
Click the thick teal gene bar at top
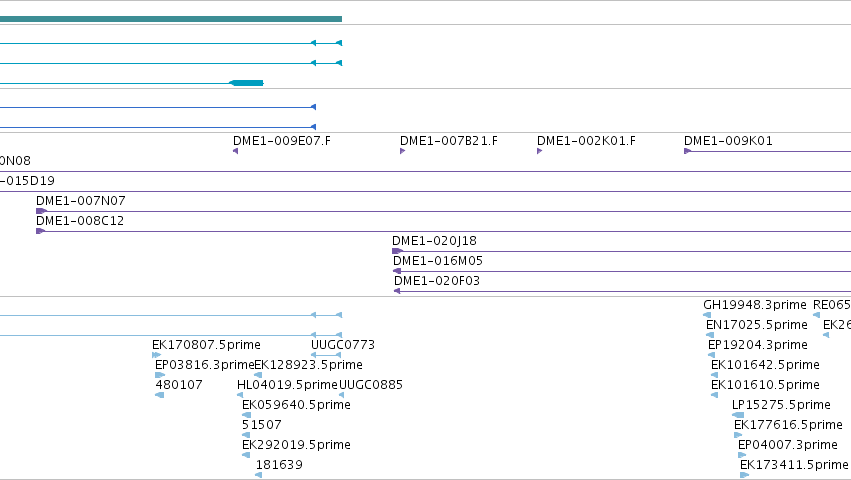[171, 19]
